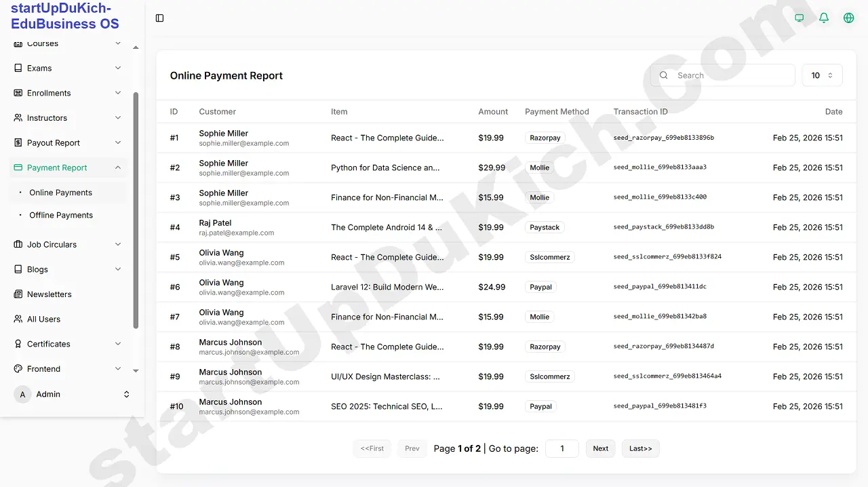Open the Admin account switcher
The height and width of the screenshot is (487, 868).
126,394
